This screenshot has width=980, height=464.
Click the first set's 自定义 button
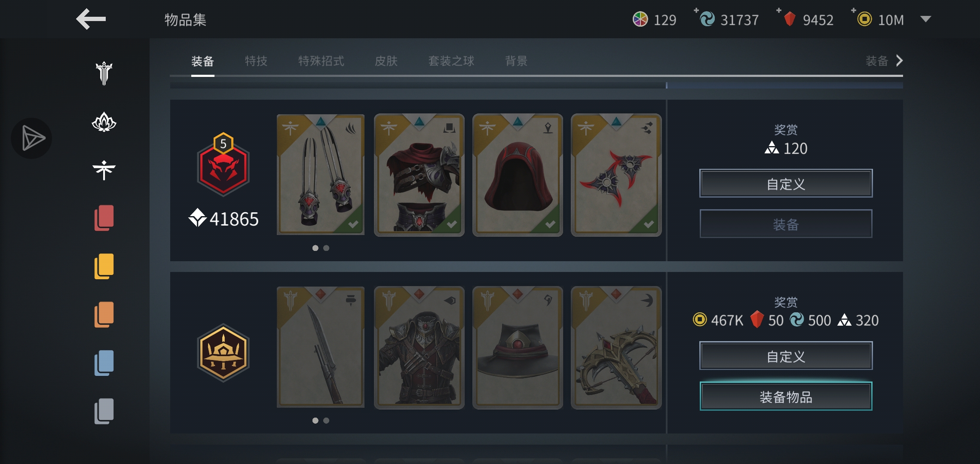[x=786, y=183]
